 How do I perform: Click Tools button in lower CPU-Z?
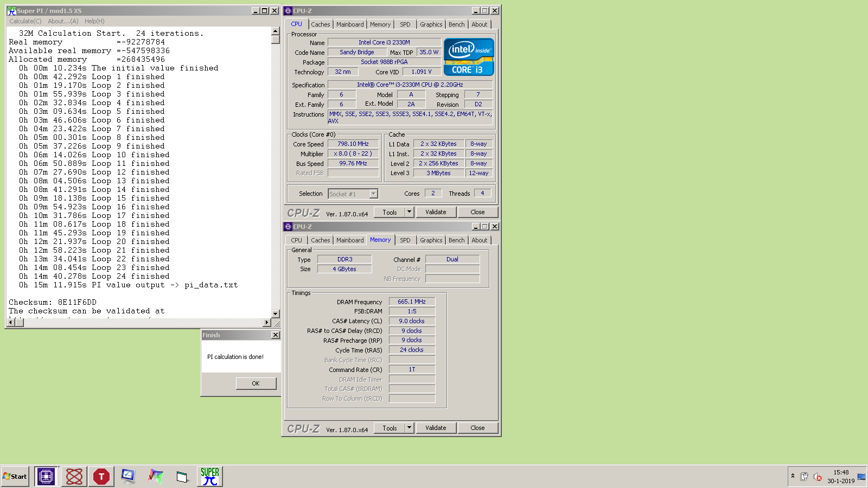pos(390,428)
